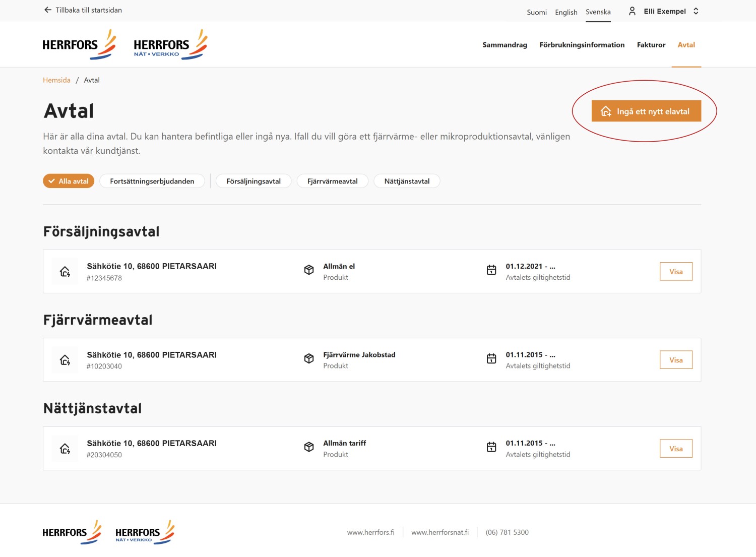Click contract number #10203040
Viewport: 756px width, 557px height.
pyautogui.click(x=104, y=366)
